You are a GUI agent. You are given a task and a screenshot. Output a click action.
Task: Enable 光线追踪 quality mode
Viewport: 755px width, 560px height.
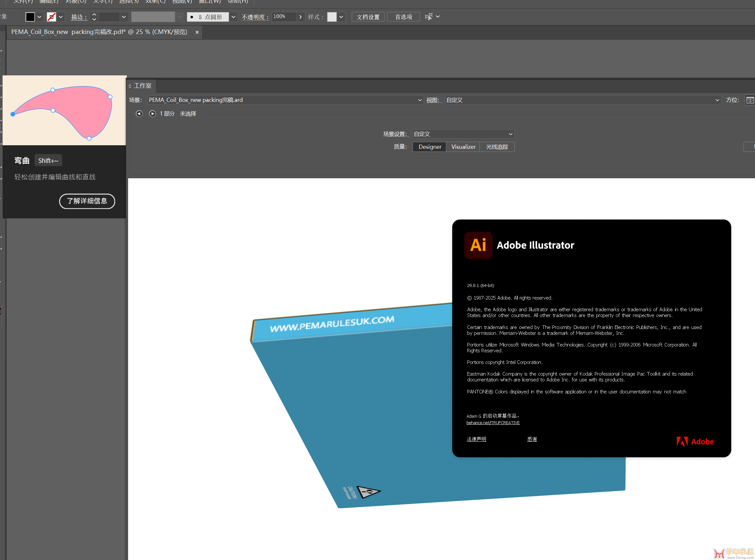[x=497, y=147]
